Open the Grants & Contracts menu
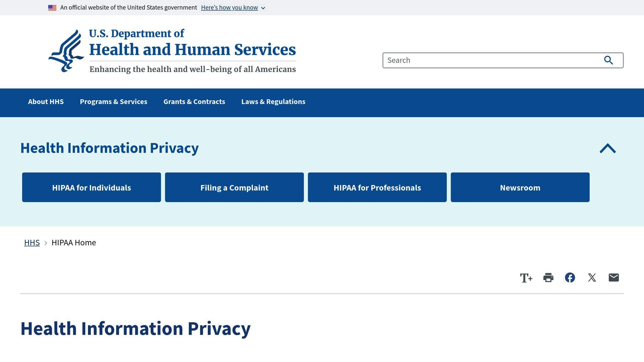 (x=194, y=101)
